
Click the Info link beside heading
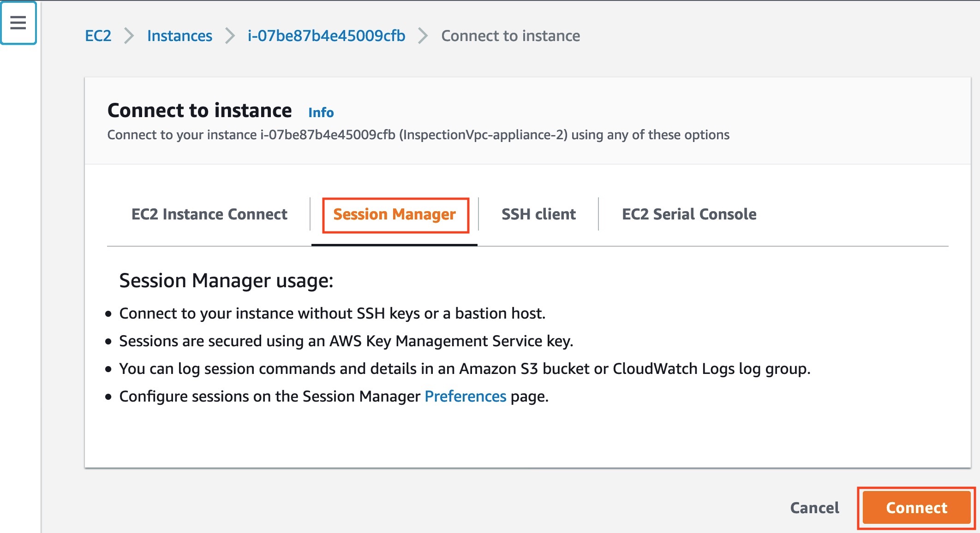click(x=321, y=113)
